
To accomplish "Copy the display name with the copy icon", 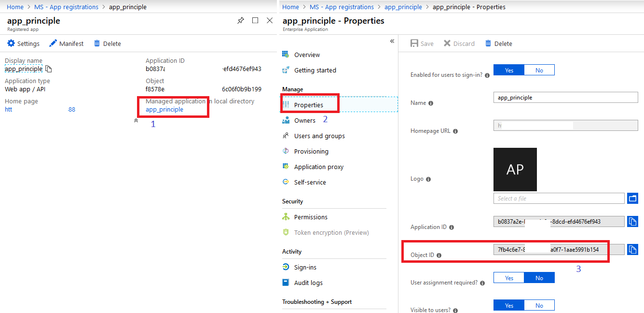I will coord(48,69).
